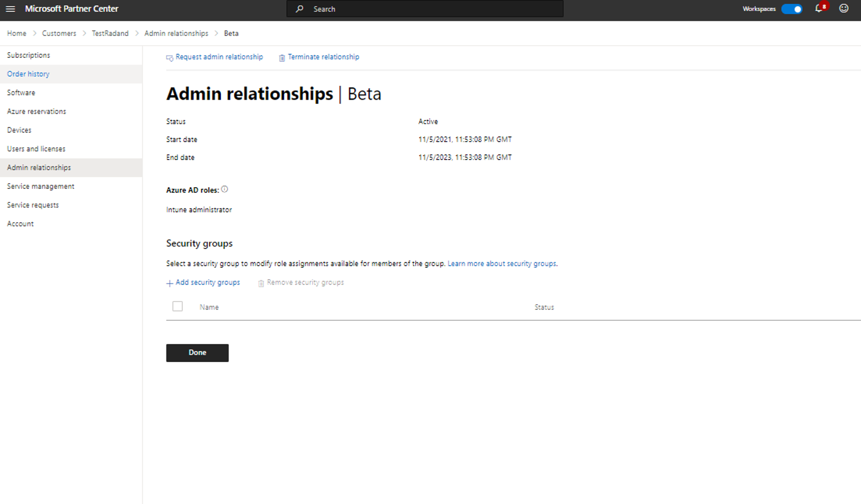The height and width of the screenshot is (504, 861).
Task: Open the feedback smiley icon
Action: 844,9
